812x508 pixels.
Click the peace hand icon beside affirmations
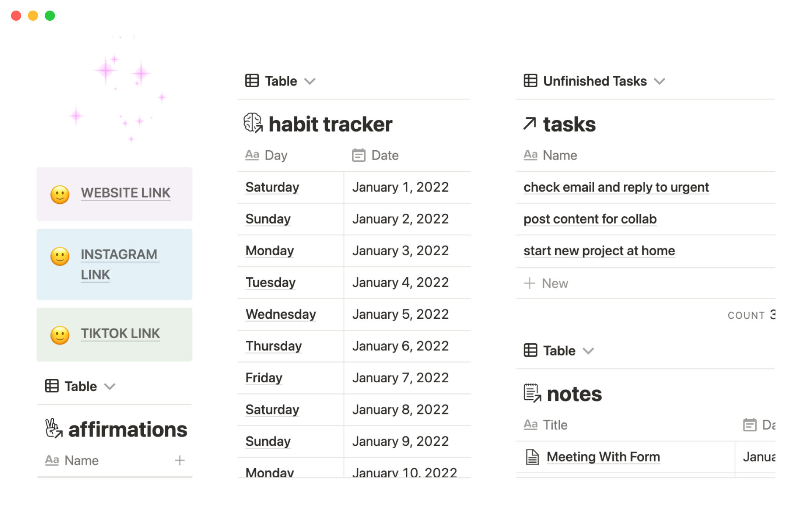click(x=54, y=428)
